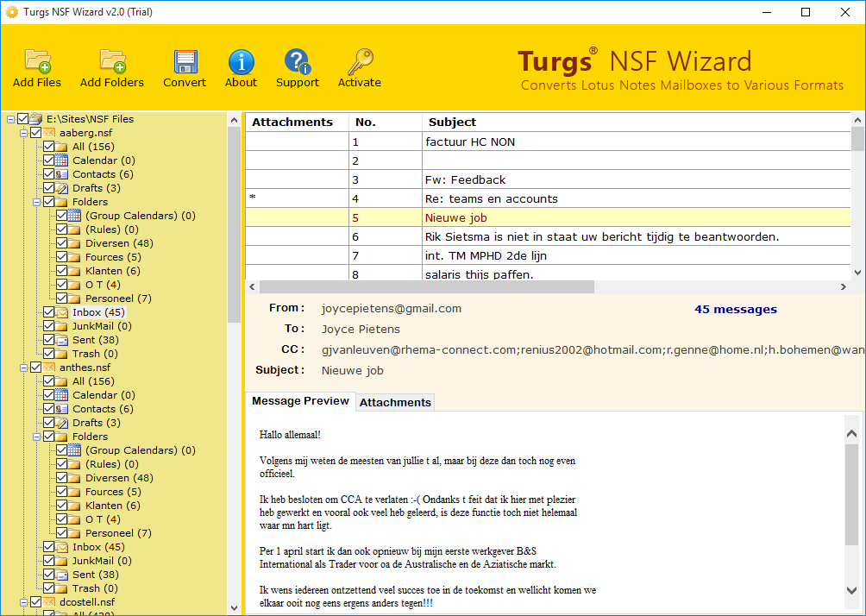The image size is (866, 616).
Task: Collapse the anthes.nsf tree node
Action: [24, 368]
